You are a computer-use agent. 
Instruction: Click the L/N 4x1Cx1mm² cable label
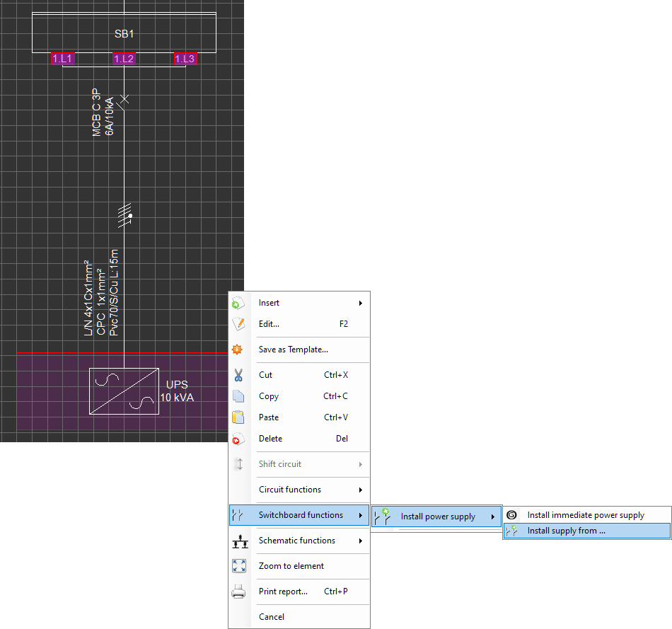click(88, 298)
